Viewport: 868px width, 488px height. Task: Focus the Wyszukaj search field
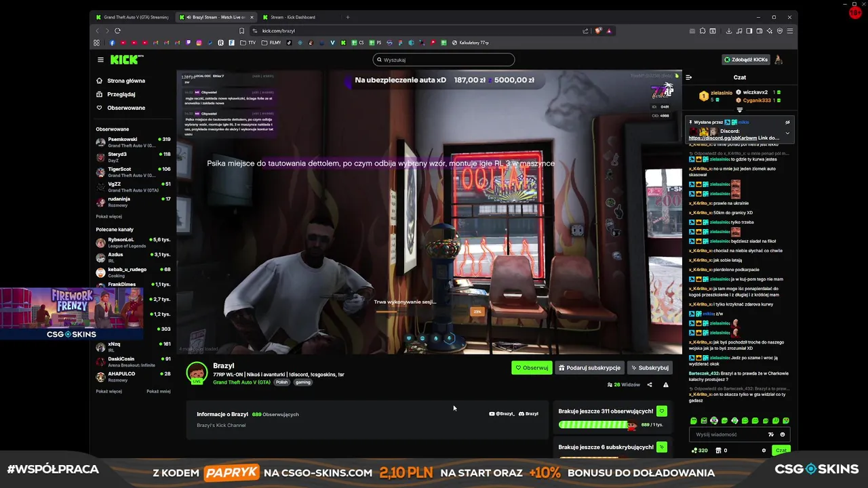[443, 60]
